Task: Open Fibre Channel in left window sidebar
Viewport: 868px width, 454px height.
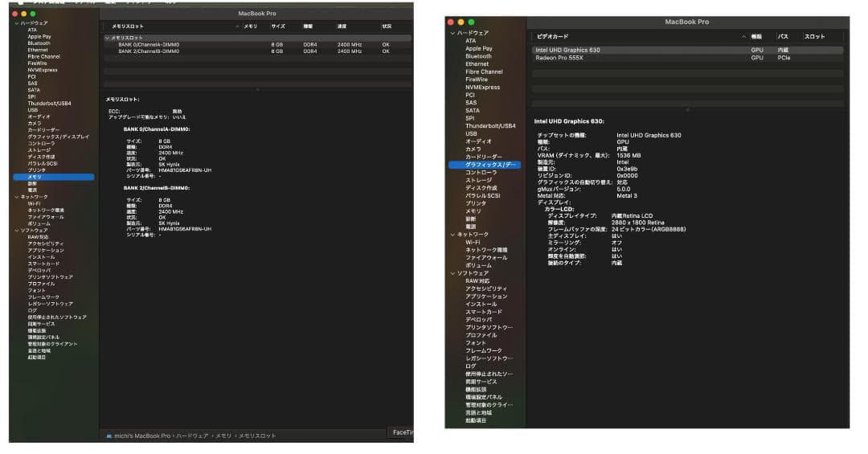Action: [43, 56]
